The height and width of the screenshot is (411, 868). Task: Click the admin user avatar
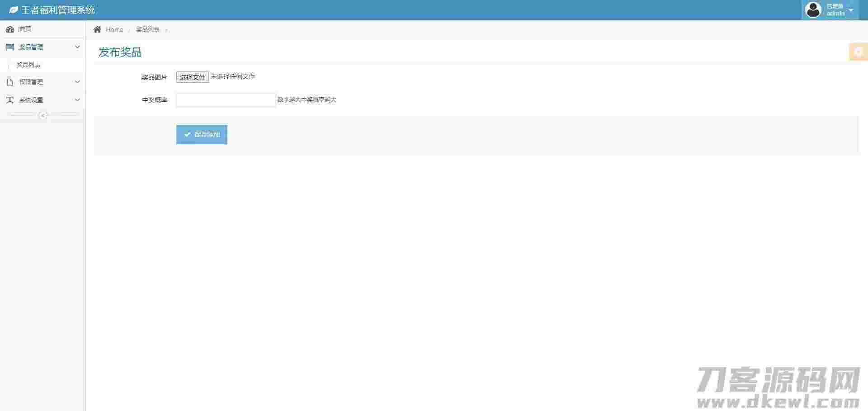[813, 10]
